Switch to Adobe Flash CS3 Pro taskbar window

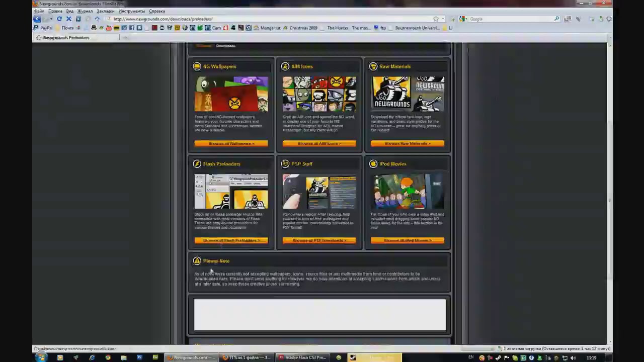click(302, 357)
